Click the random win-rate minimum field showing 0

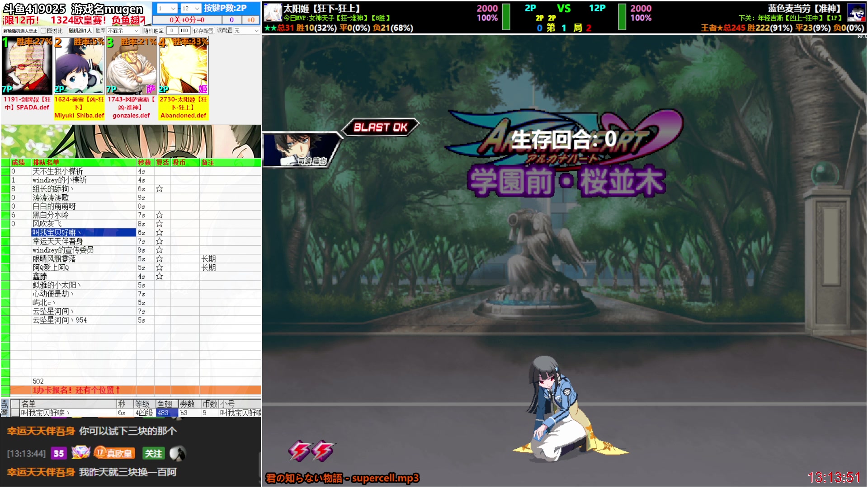pos(172,31)
